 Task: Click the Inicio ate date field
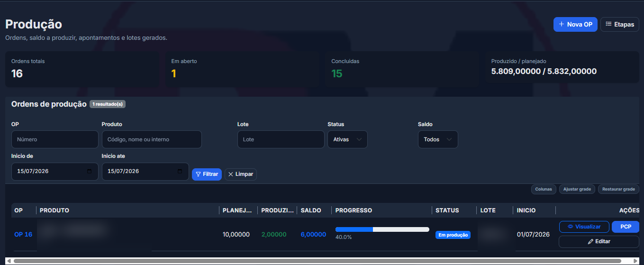[145, 172]
